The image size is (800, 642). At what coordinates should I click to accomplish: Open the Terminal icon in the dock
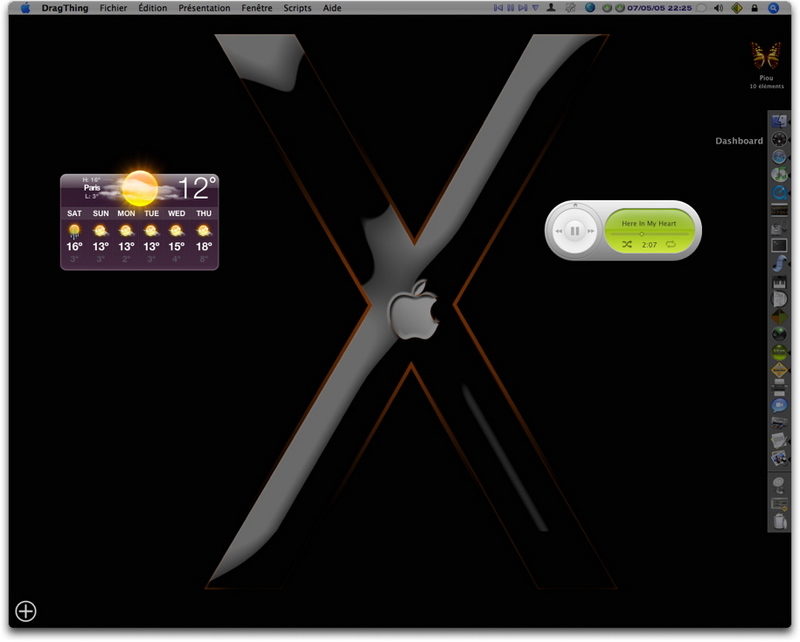779,245
